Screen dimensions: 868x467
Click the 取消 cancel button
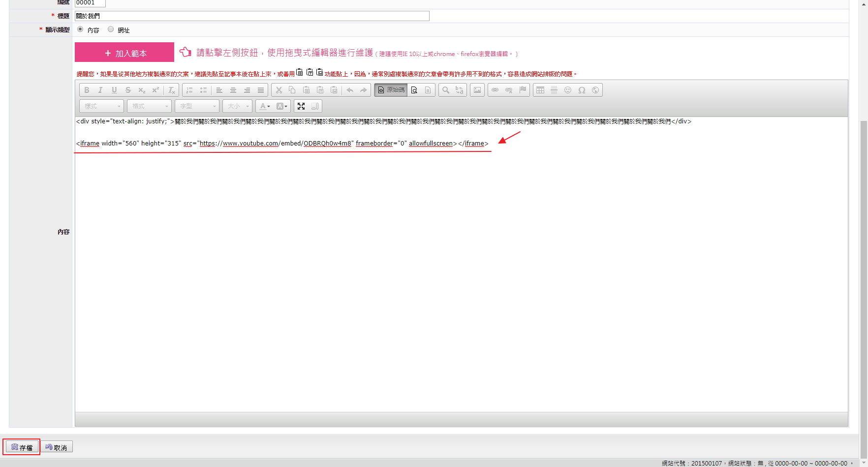pyautogui.click(x=57, y=447)
